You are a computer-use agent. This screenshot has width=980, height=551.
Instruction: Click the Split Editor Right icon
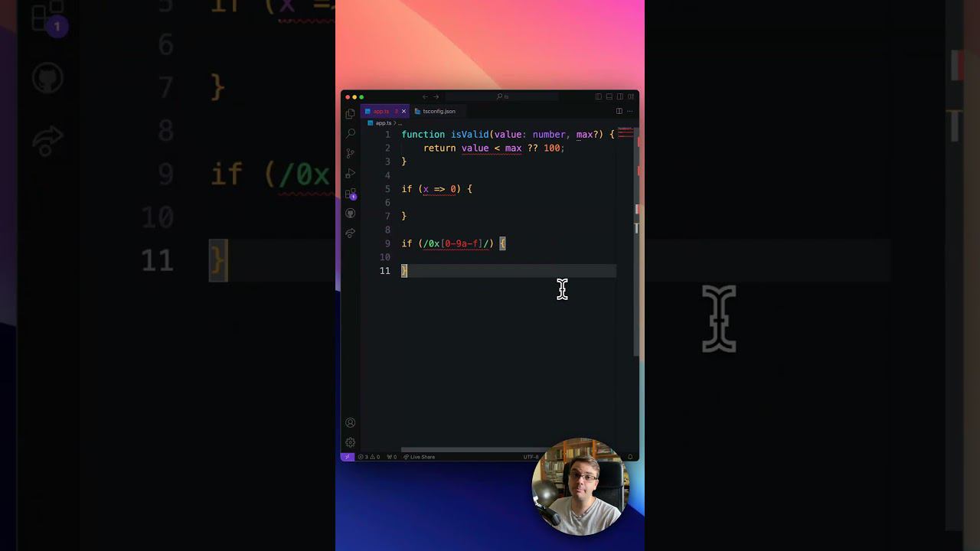(x=619, y=111)
